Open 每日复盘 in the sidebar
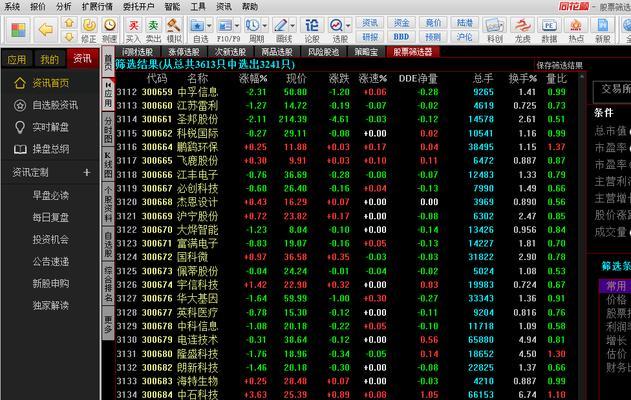The width and height of the screenshot is (631, 400). point(51,218)
